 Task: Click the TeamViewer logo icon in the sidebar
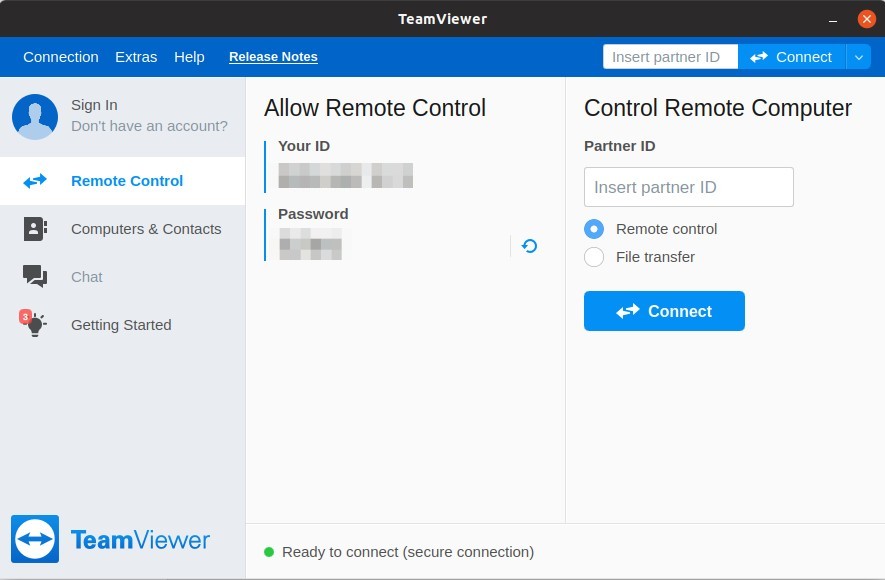point(35,539)
